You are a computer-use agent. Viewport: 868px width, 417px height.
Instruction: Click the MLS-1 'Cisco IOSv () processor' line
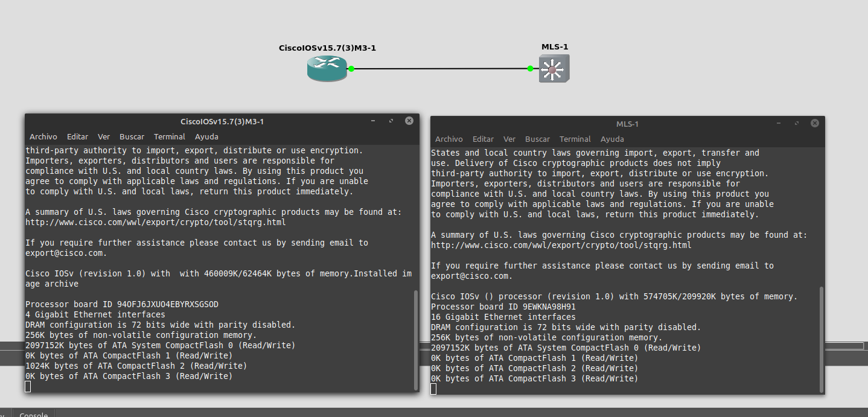click(x=614, y=296)
